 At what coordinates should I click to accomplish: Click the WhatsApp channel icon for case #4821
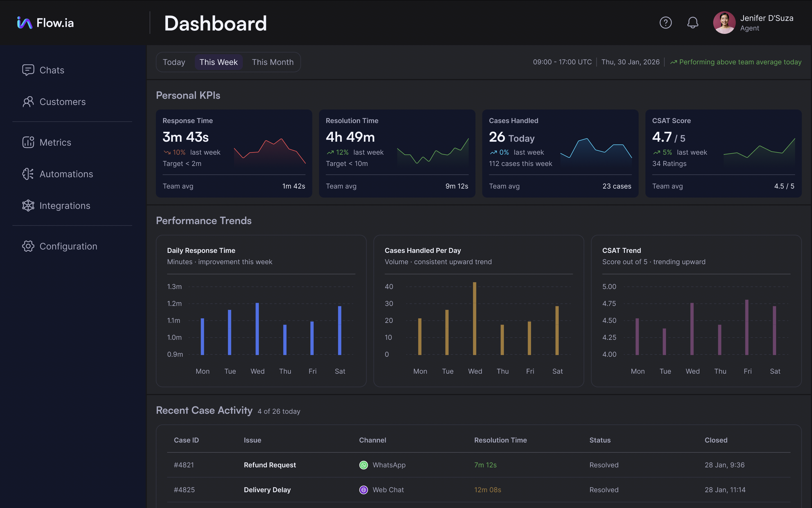(364, 465)
